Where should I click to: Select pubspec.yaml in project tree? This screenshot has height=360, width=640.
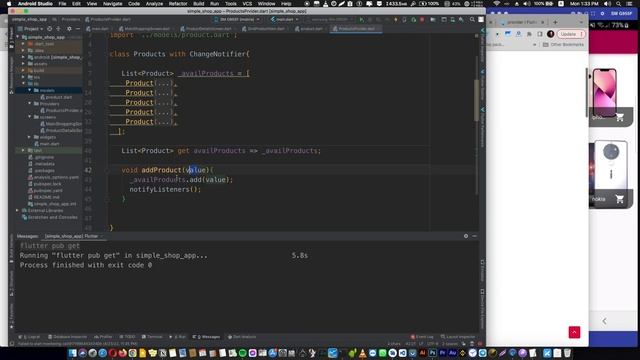click(45, 191)
